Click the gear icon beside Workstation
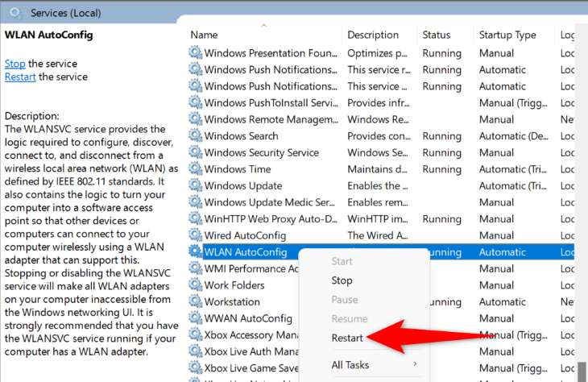 pos(196,301)
